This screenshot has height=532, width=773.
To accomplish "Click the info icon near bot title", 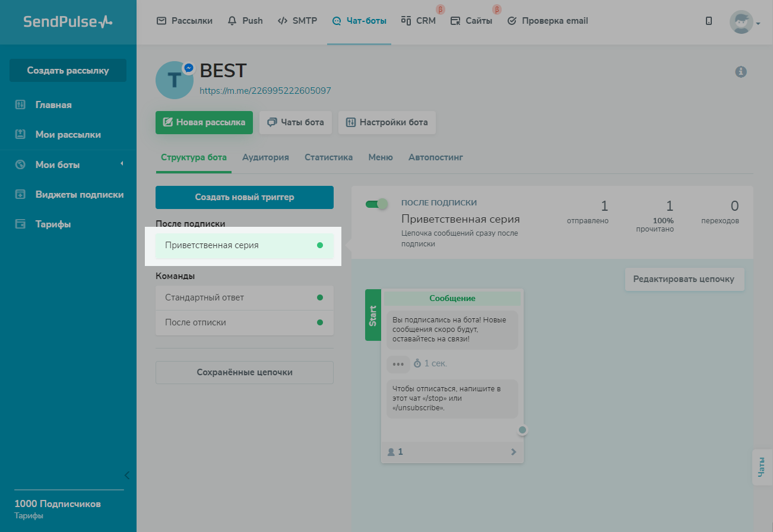I will point(740,72).
